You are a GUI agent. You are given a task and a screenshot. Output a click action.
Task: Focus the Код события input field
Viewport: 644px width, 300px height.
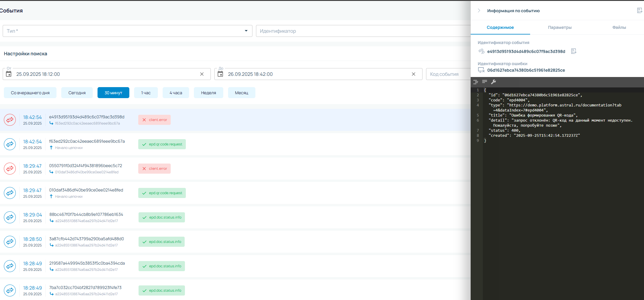tap(448, 74)
